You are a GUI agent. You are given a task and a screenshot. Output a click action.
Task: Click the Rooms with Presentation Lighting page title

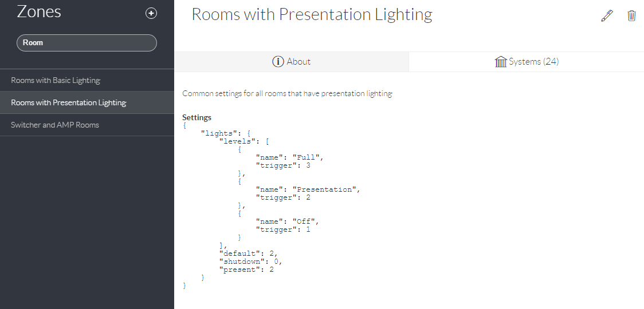click(312, 15)
